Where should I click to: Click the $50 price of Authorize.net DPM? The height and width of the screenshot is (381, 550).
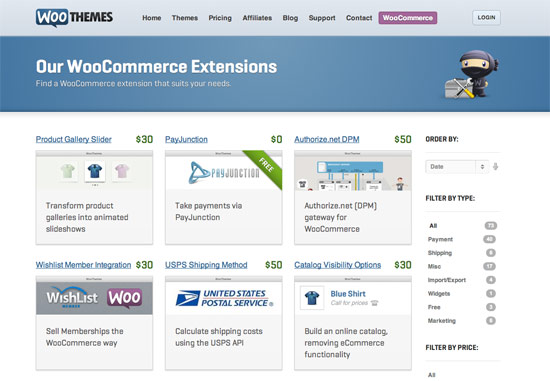[403, 139]
